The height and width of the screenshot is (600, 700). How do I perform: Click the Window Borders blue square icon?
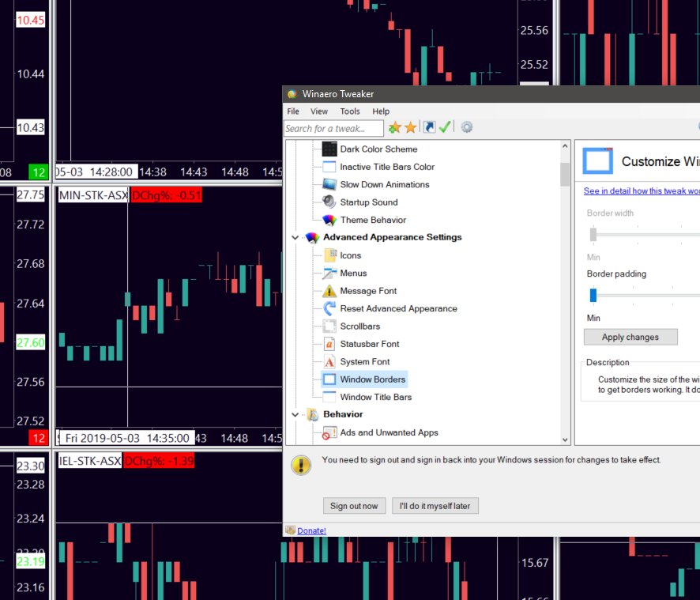click(329, 379)
